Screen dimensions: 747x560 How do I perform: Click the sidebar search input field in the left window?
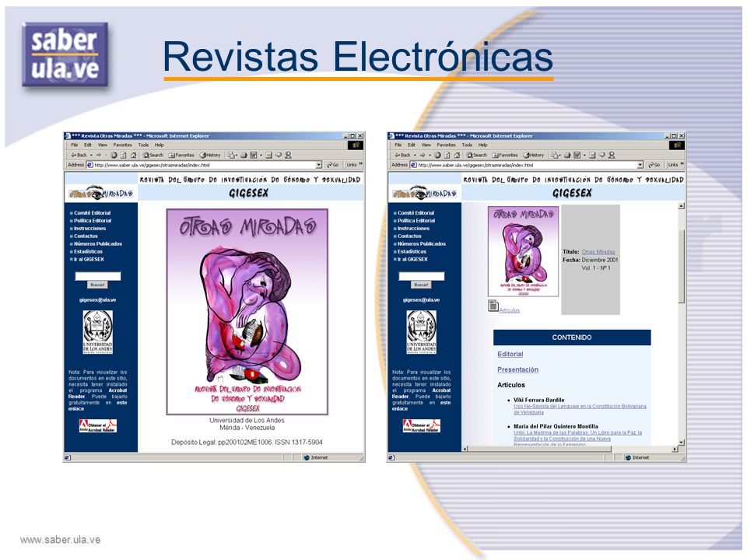(98, 276)
